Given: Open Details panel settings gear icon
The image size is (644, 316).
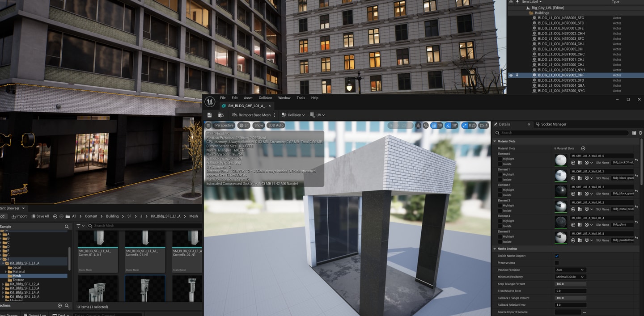Looking at the screenshot, I should (x=640, y=133).
